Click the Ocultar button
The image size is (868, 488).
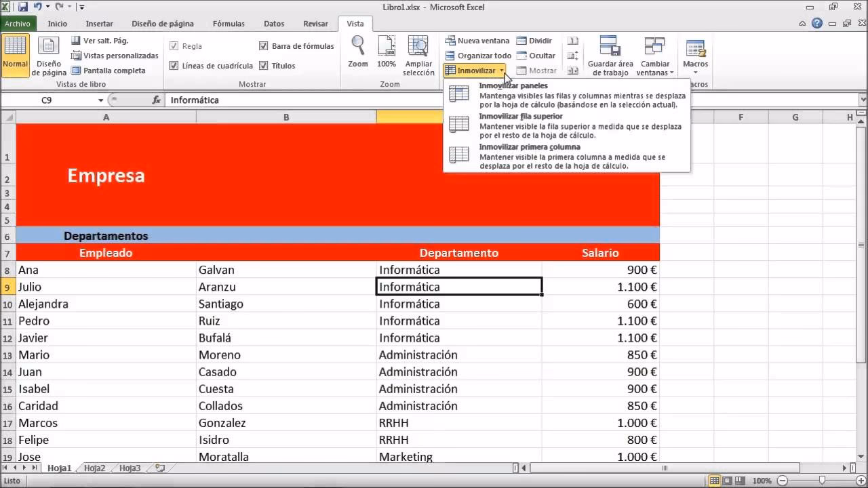536,56
